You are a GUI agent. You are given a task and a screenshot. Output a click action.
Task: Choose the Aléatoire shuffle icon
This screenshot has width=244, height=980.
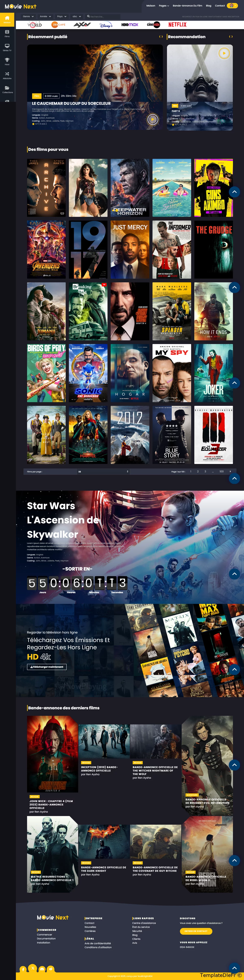[x=7, y=76]
